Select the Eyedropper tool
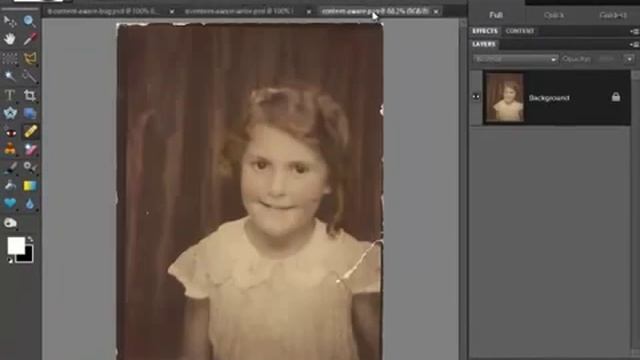Image resolution: width=640 pixels, height=360 pixels. [29, 39]
